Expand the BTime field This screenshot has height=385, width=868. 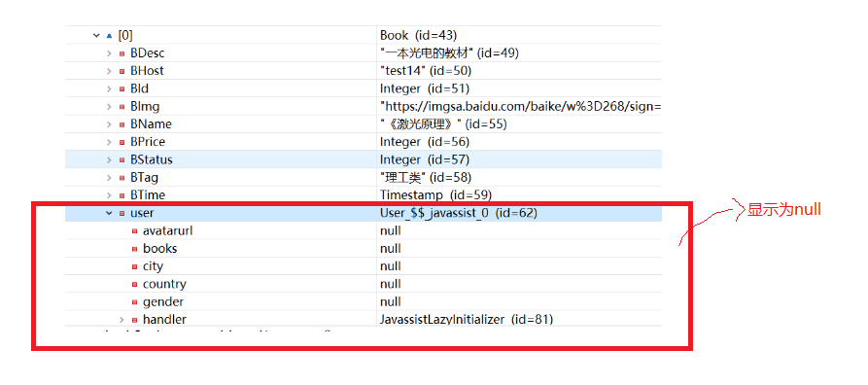point(109,195)
